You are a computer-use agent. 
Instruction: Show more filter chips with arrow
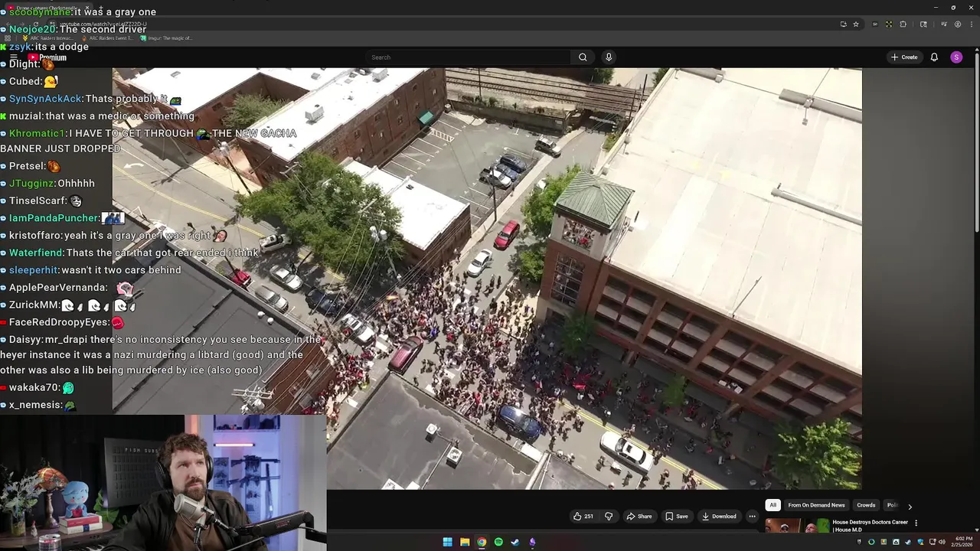(x=910, y=506)
